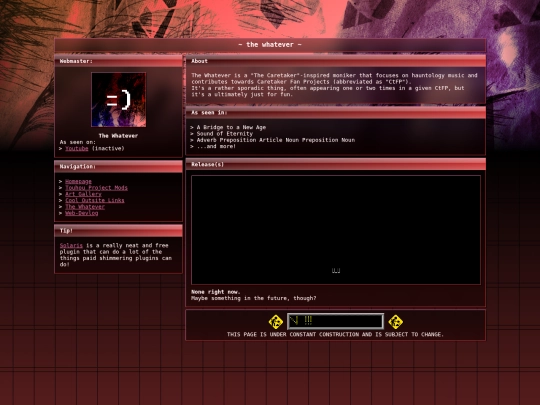Click the small loading glyph in the player
The height and width of the screenshot is (405, 540).
[x=336, y=271]
